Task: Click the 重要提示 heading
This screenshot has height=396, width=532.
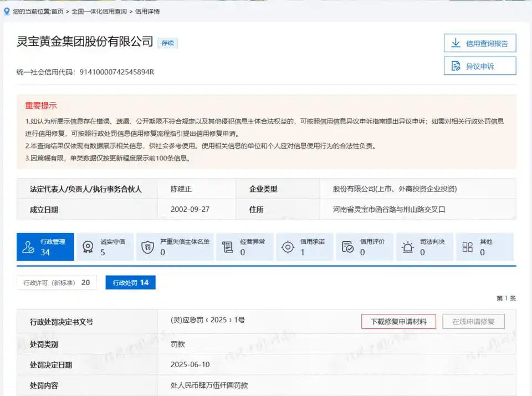Action: click(x=40, y=105)
